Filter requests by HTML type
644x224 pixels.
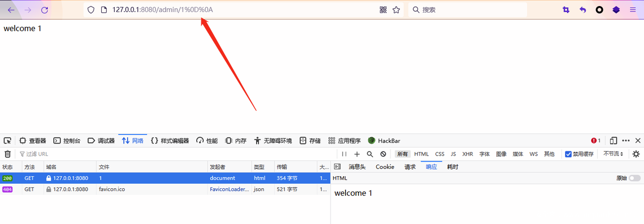(422, 154)
